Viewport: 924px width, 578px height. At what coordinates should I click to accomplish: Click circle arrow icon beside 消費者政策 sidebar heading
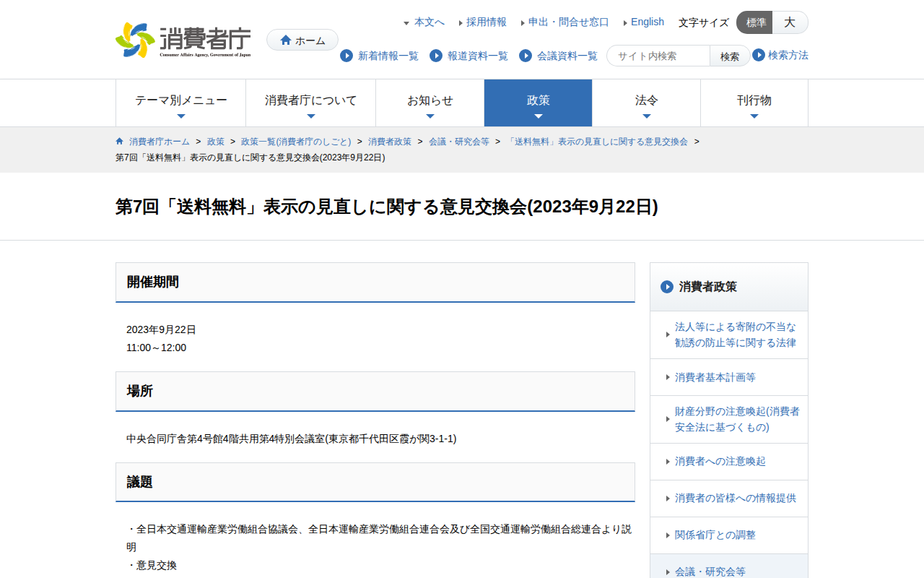coord(667,287)
